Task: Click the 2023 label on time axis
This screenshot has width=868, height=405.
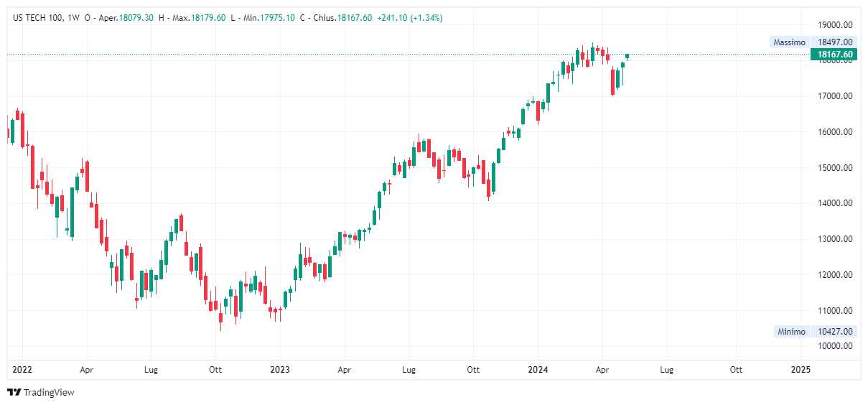Action: (x=279, y=370)
